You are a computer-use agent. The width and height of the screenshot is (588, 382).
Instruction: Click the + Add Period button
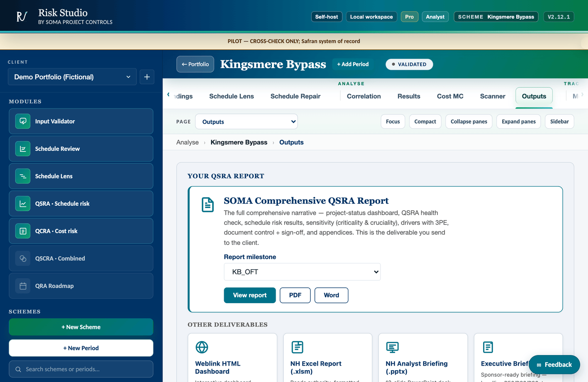[x=353, y=64]
